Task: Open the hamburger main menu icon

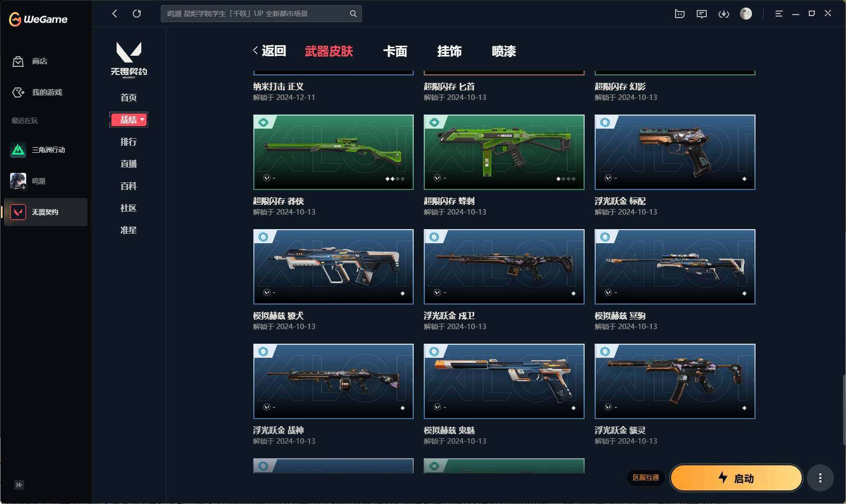Action: (x=779, y=14)
